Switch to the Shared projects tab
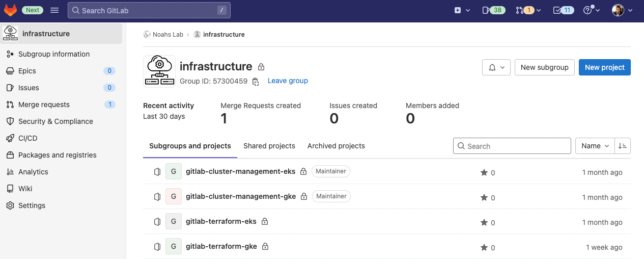The image size is (644, 259). [x=269, y=146]
